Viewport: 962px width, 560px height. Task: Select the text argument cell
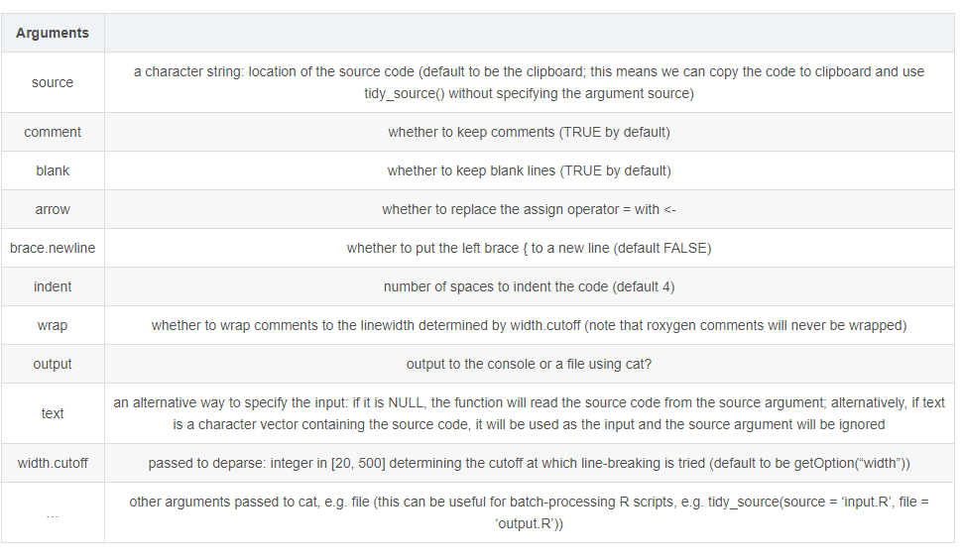[53, 413]
